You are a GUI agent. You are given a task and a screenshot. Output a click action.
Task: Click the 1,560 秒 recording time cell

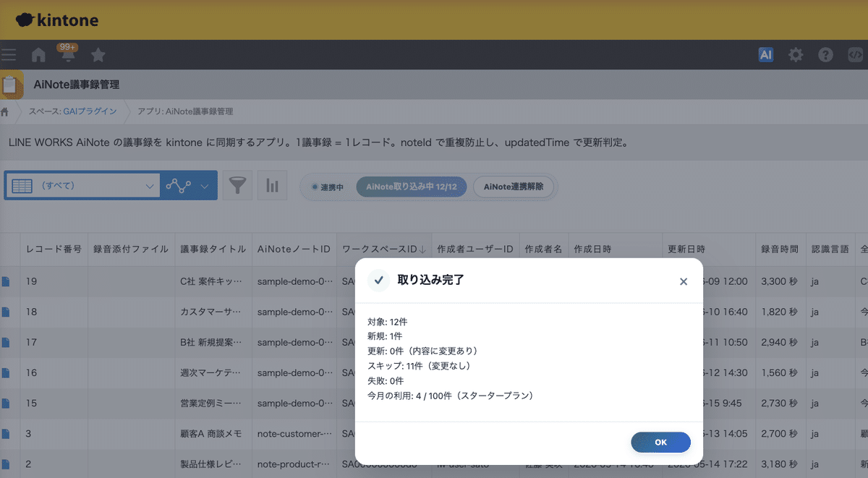[x=780, y=372]
